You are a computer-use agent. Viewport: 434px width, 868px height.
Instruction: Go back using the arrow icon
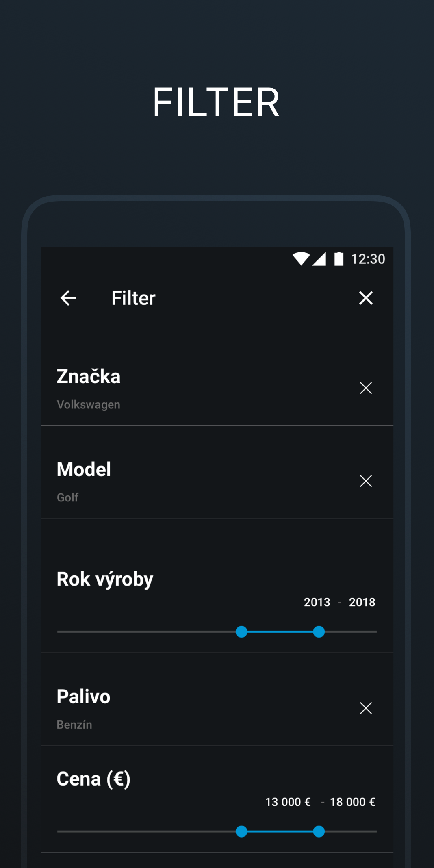coord(68,298)
